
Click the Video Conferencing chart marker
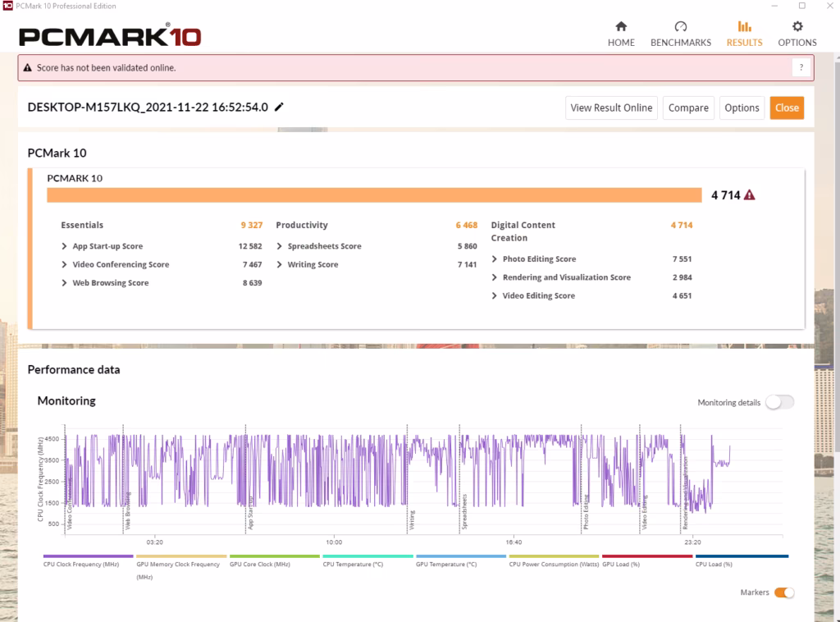[68, 504]
